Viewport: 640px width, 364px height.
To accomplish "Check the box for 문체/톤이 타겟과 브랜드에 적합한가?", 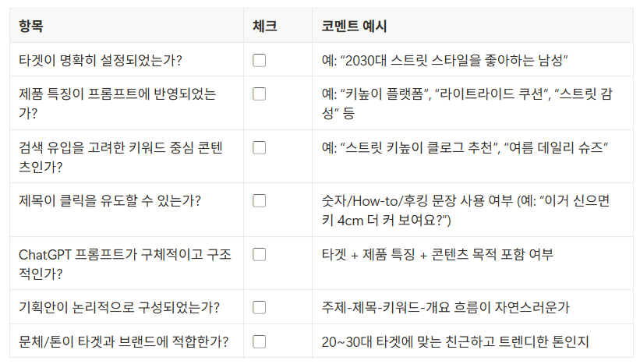I will coord(259,341).
